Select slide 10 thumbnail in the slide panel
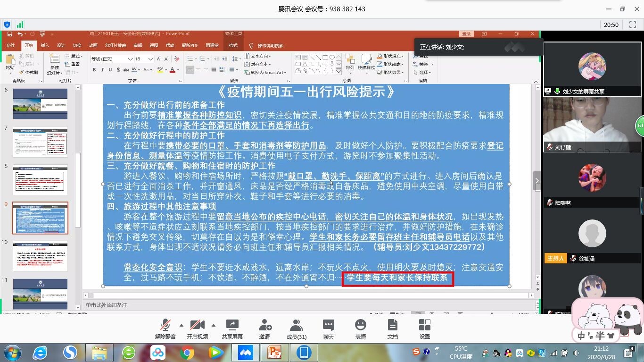Viewport: 644px width, 362px height. pyautogui.click(x=40, y=256)
